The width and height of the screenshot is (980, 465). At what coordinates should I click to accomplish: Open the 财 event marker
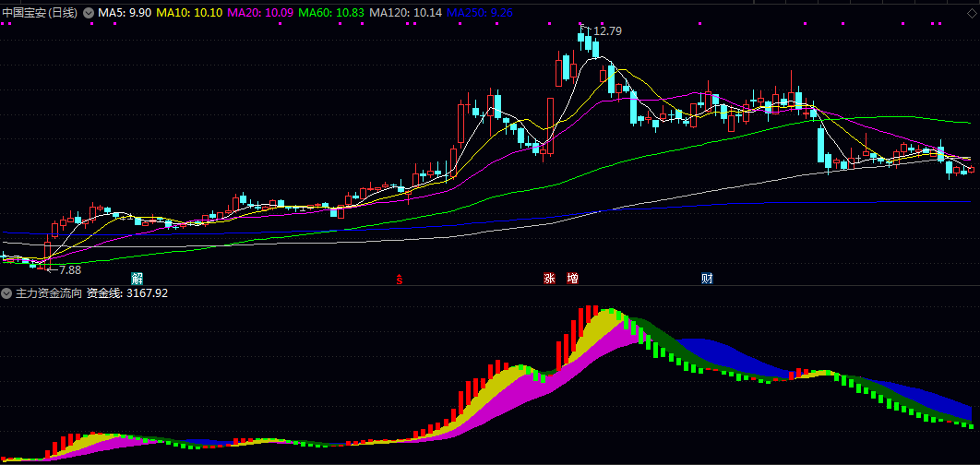coord(707,278)
